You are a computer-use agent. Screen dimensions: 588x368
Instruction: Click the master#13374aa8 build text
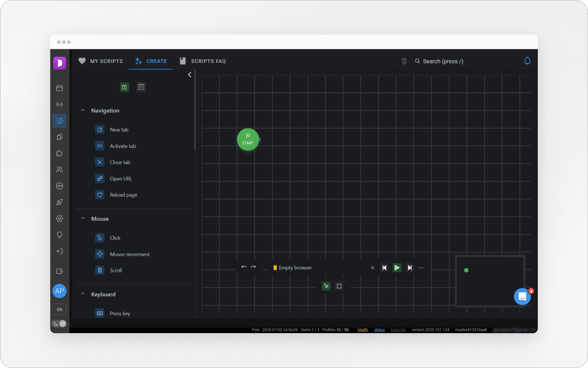coord(471,330)
